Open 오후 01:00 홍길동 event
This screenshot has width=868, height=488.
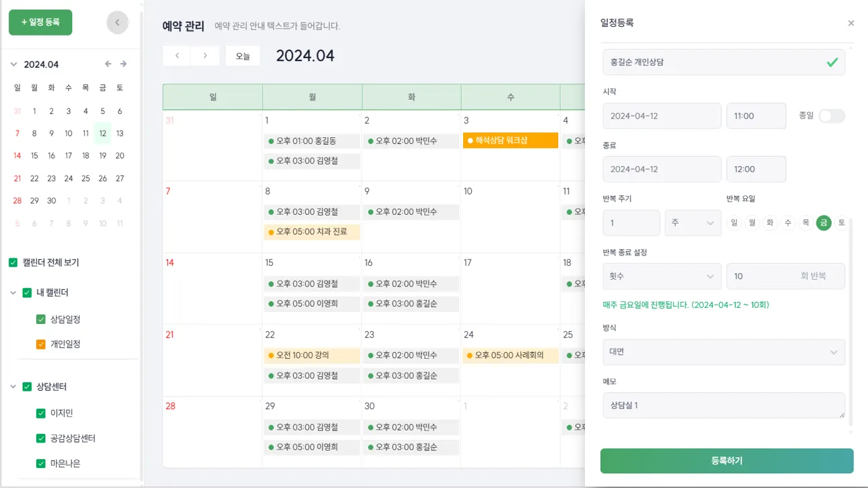click(x=312, y=141)
